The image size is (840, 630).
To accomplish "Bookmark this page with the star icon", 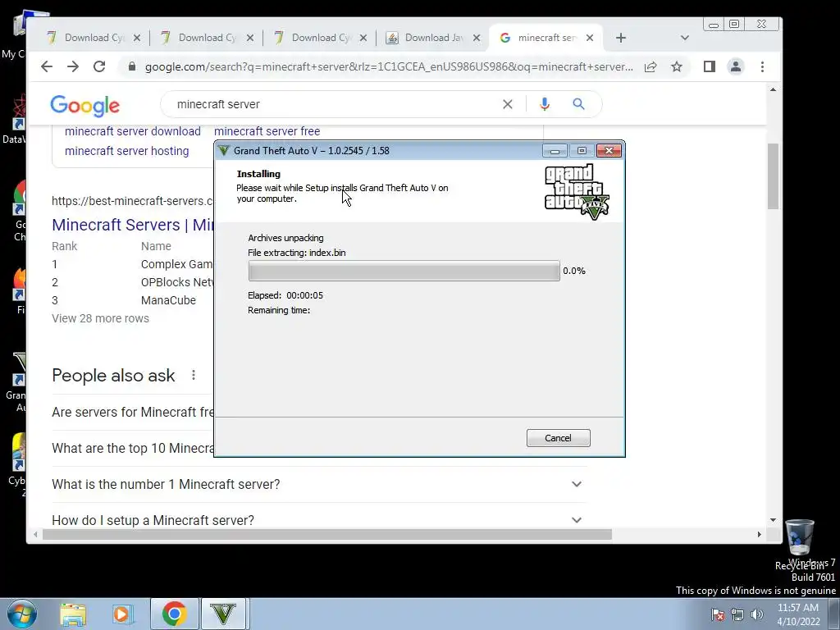I will [677, 66].
